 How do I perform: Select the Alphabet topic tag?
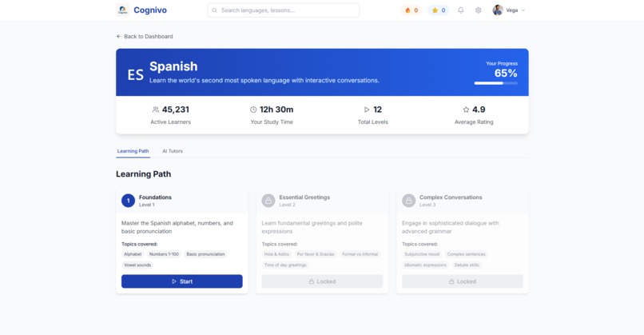(x=133, y=254)
